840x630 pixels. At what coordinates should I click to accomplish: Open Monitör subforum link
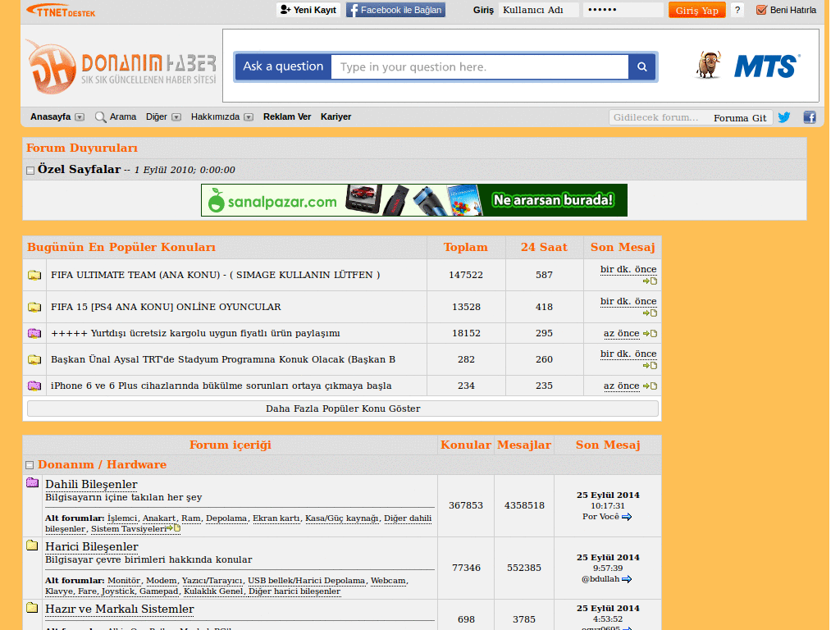[x=124, y=580]
